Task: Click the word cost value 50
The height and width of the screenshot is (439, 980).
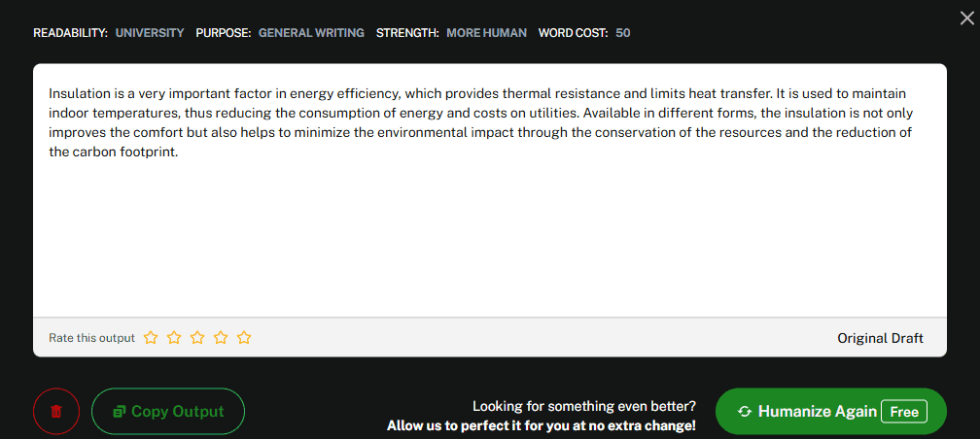Action: click(622, 32)
